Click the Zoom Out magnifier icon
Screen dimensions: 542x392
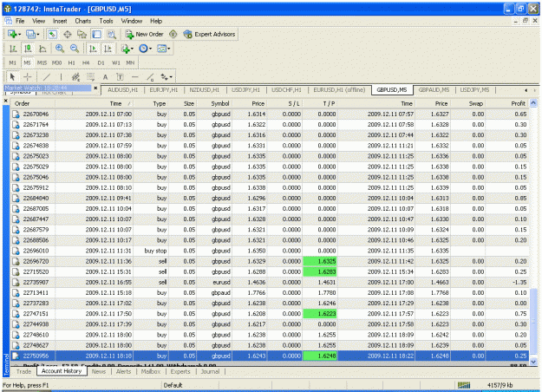(75, 49)
